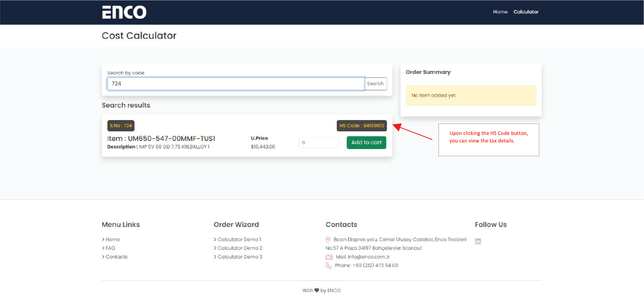Open the Calculator Demo 2 link
Viewport: 644px width, 300px height.
pos(240,248)
